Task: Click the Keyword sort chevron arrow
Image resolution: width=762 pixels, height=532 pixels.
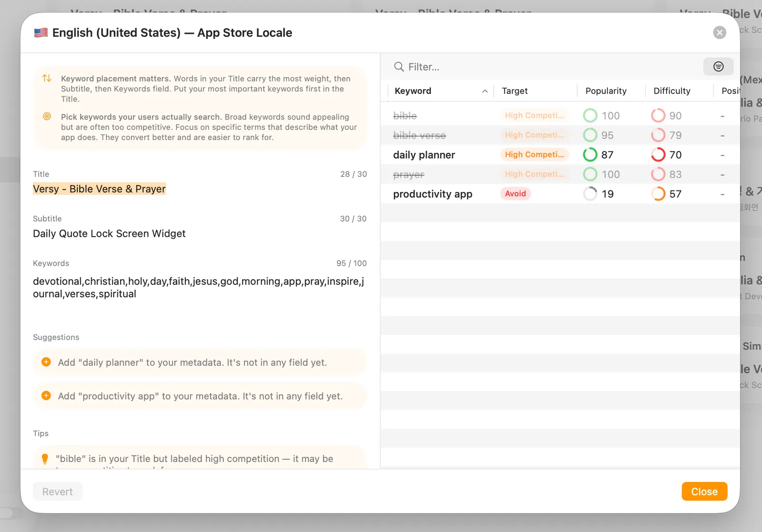Action: (x=485, y=91)
